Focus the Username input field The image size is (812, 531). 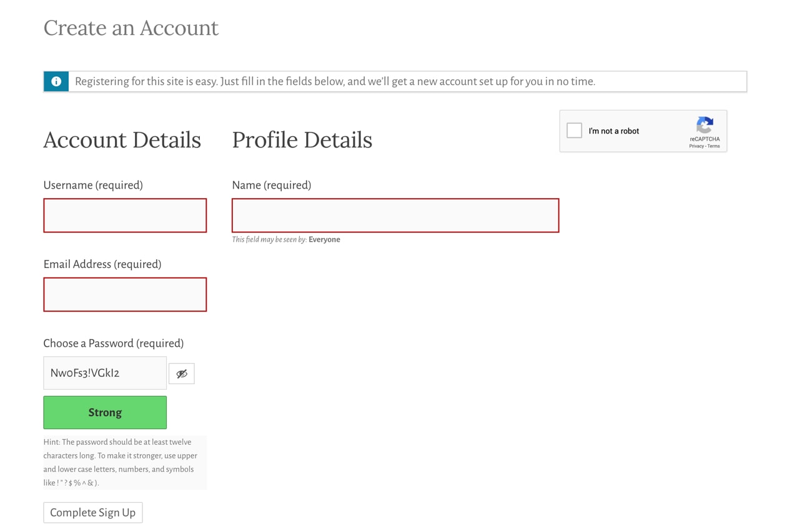[125, 216]
